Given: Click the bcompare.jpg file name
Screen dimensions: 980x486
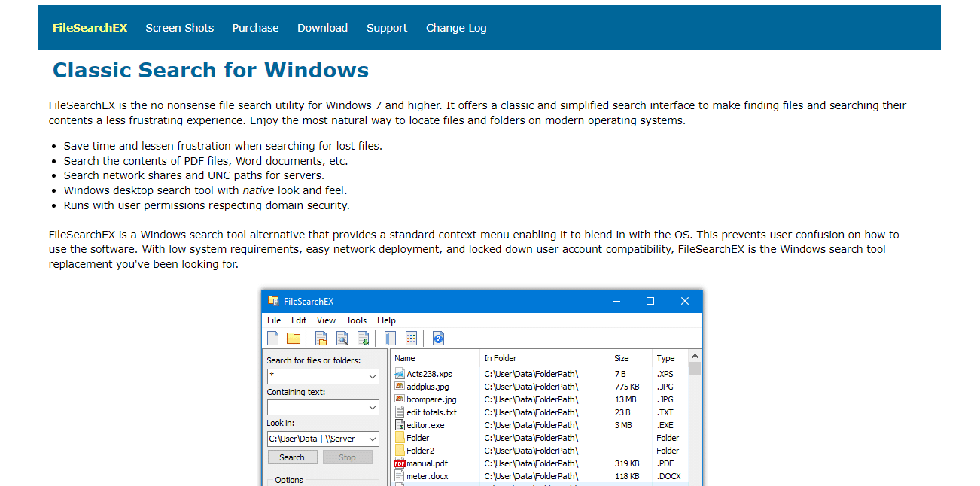Looking at the screenshot, I should (x=431, y=399).
